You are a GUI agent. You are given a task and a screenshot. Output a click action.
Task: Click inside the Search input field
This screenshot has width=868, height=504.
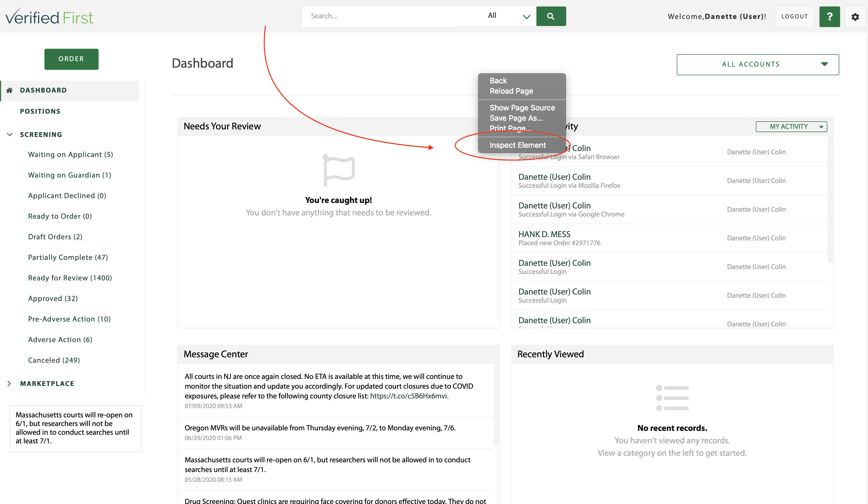[x=379, y=16]
